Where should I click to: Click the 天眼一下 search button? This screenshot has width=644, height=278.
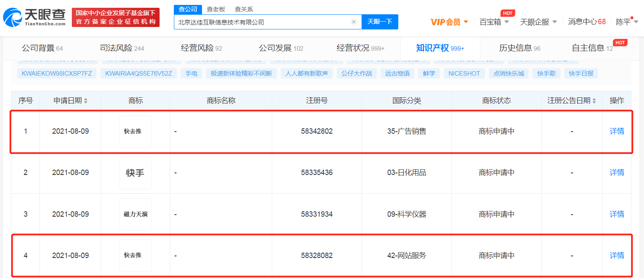380,22
